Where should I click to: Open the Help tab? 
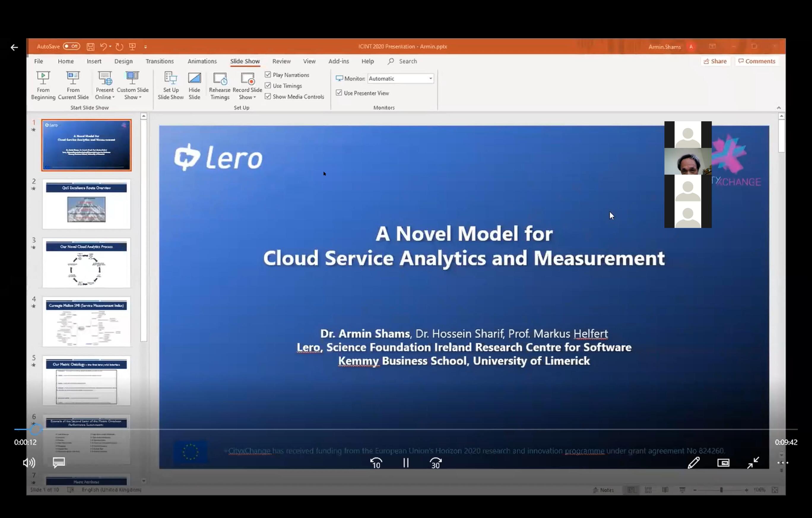(367, 61)
